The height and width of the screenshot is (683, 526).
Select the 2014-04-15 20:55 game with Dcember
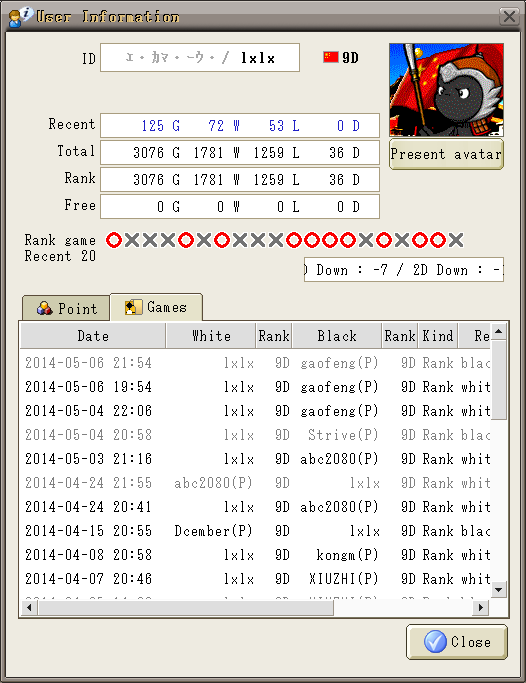[255, 531]
